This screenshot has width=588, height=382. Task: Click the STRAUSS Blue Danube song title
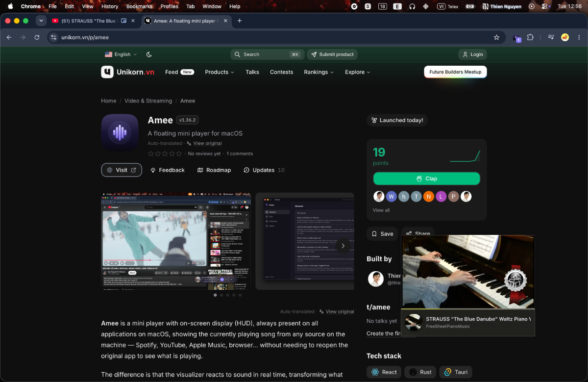478,319
